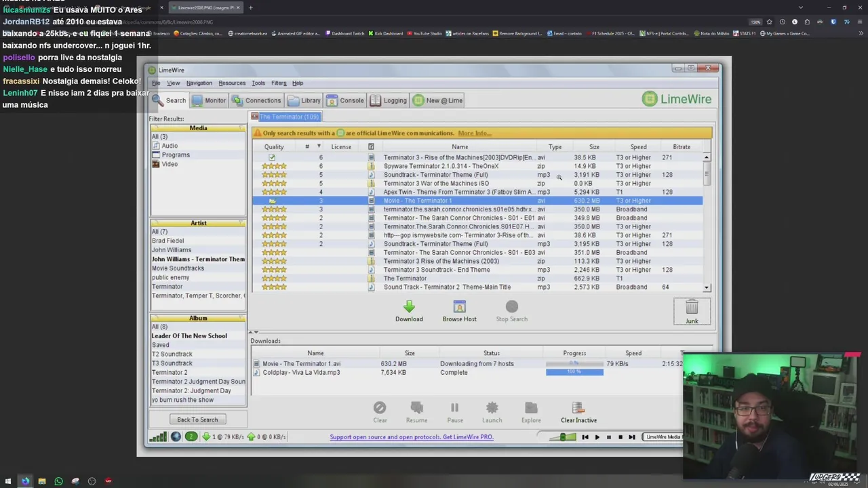Click the Clear downloads icon

380,407
